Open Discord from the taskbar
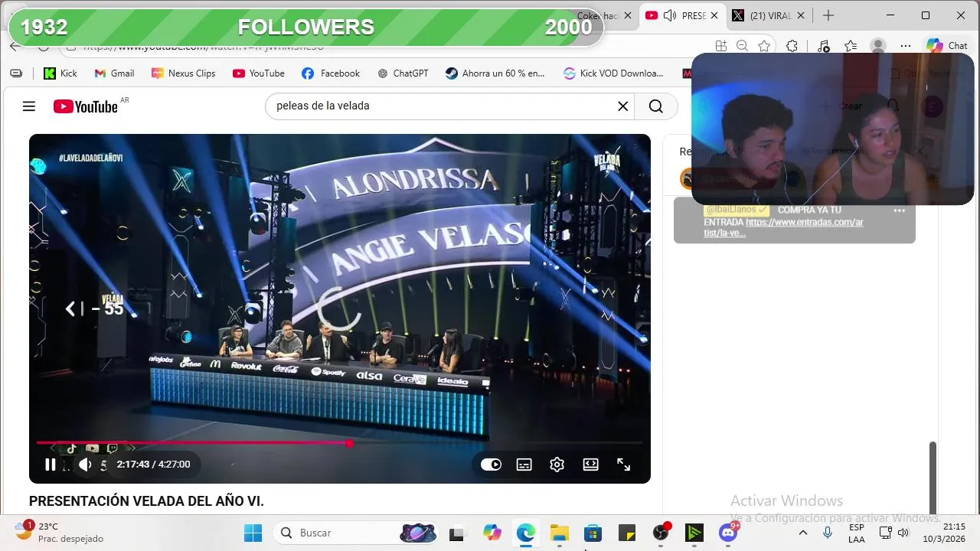The height and width of the screenshot is (551, 980). pos(728,533)
